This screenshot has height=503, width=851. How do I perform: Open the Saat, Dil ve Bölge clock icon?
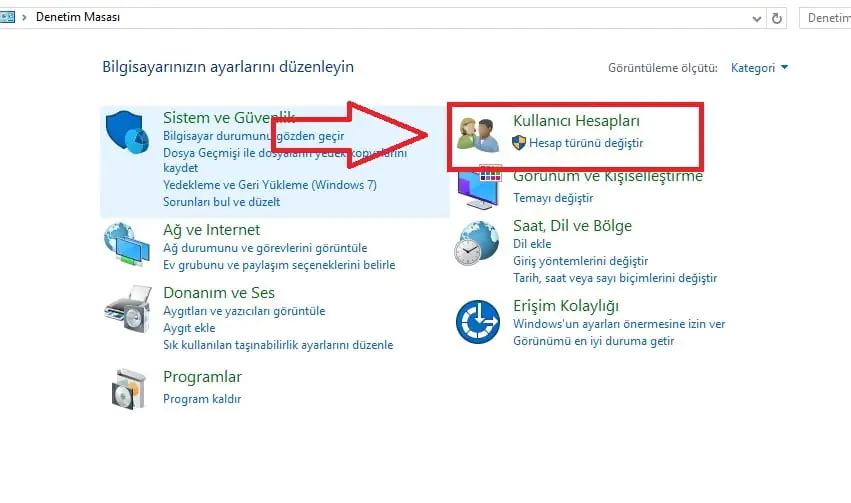[x=476, y=243]
